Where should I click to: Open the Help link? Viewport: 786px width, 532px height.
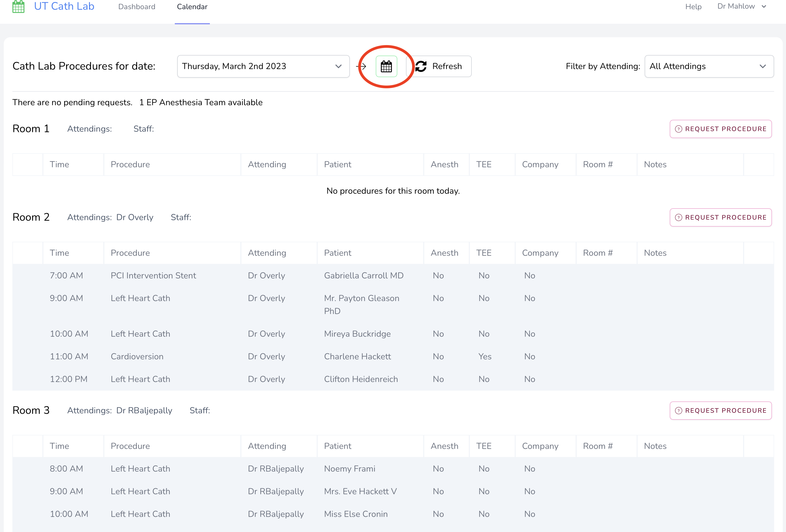[x=693, y=7]
